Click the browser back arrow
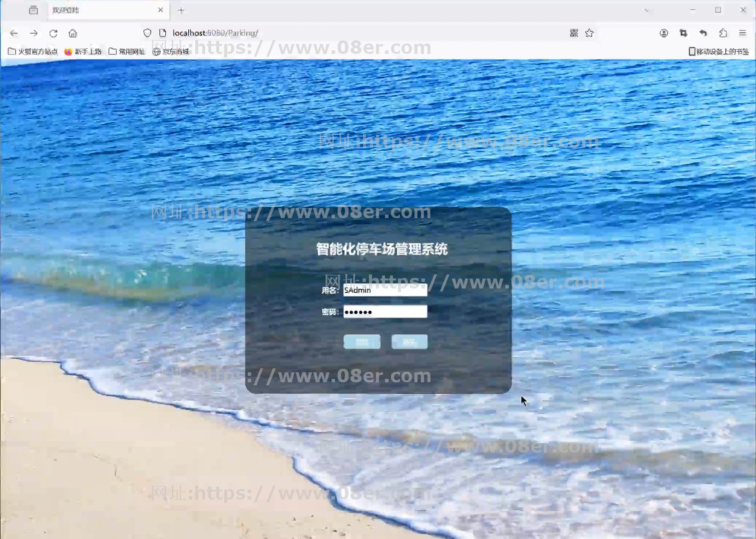The width and height of the screenshot is (756, 539). (x=14, y=33)
